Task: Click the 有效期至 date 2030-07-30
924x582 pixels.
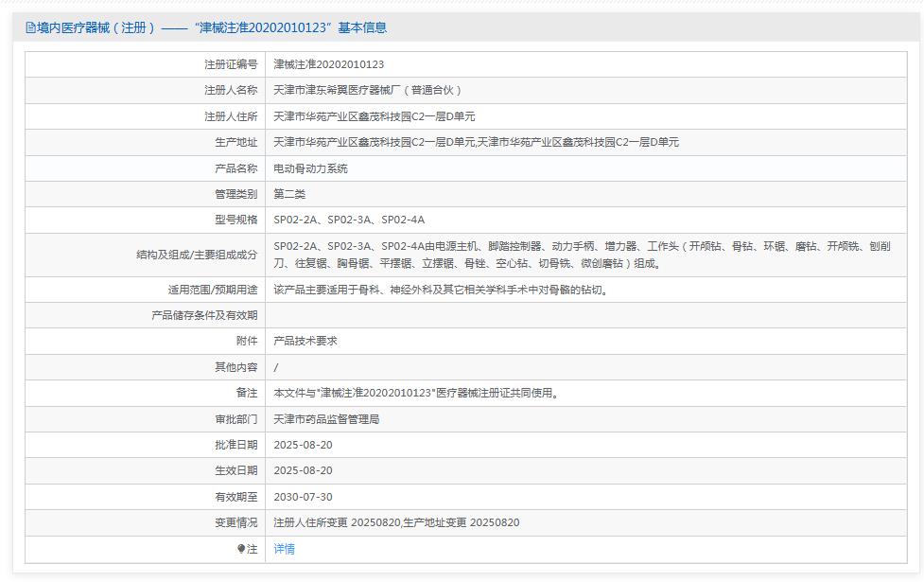Action: [307, 495]
